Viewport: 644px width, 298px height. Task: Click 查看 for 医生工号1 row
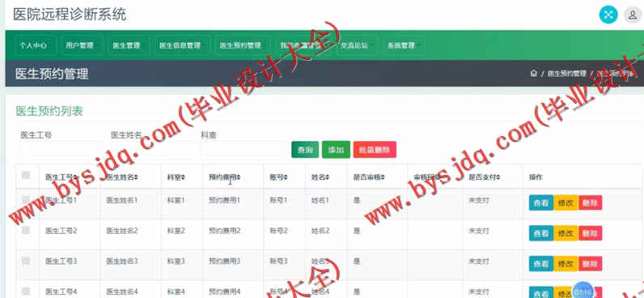[x=541, y=202]
